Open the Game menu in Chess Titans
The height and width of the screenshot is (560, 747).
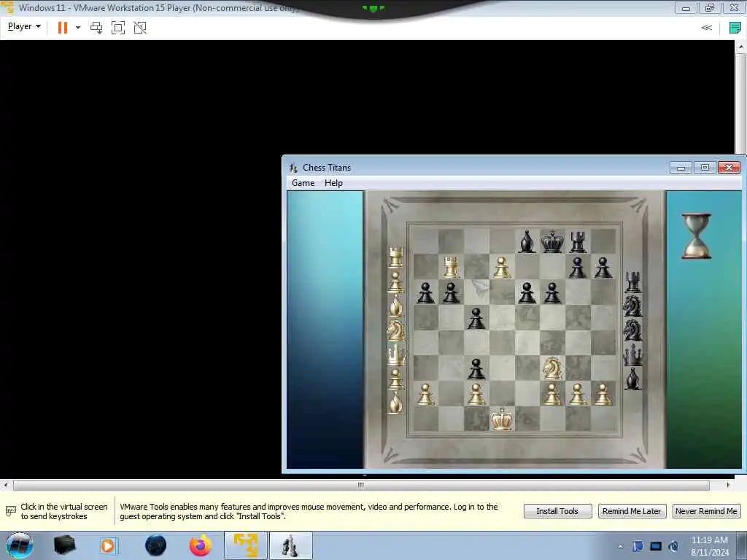(x=303, y=183)
